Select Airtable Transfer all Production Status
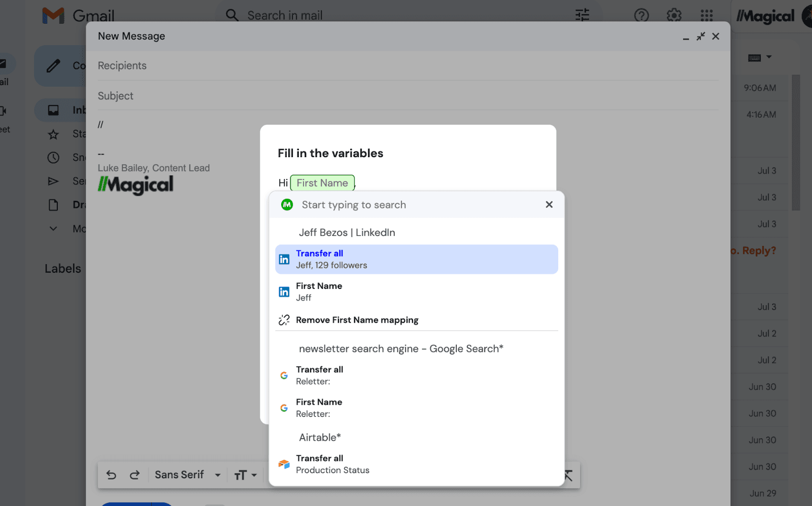Image resolution: width=812 pixels, height=506 pixels. pos(416,464)
